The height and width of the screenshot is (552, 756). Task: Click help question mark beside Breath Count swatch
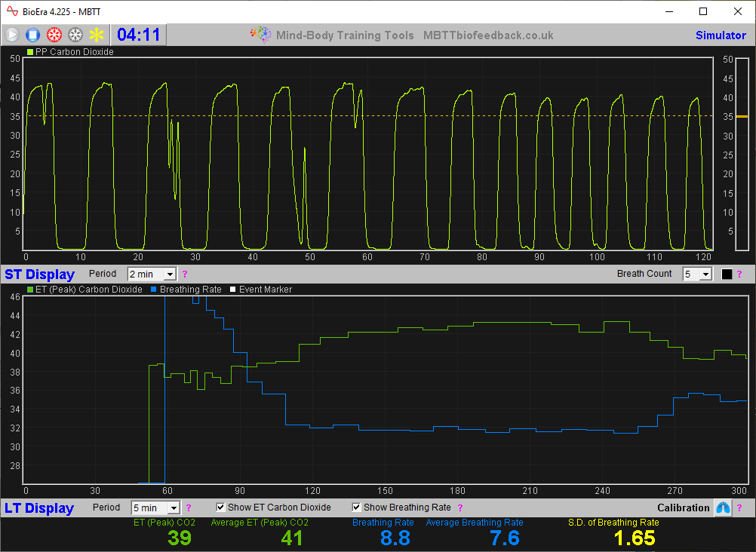739,274
